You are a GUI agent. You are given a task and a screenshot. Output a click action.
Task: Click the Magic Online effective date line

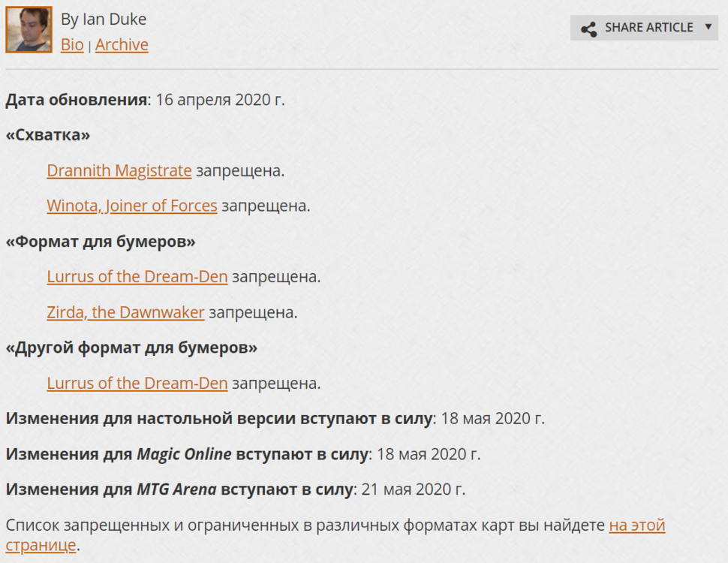243,454
